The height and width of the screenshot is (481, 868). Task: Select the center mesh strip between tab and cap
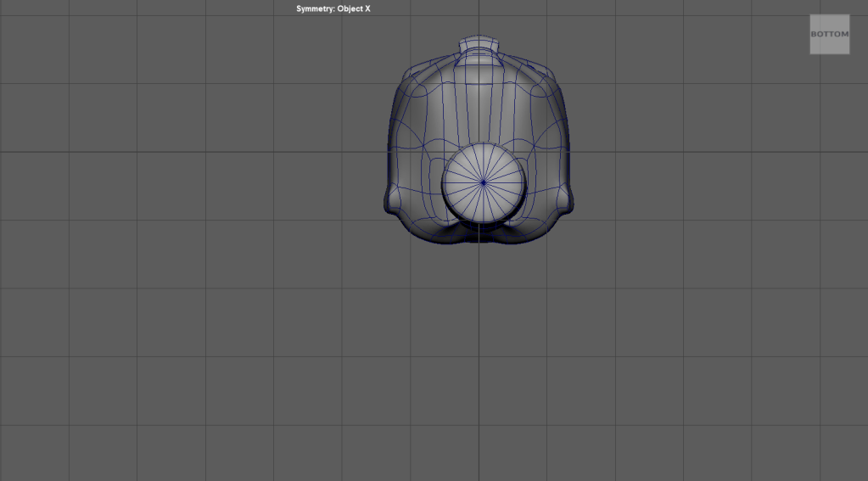pyautogui.click(x=479, y=106)
